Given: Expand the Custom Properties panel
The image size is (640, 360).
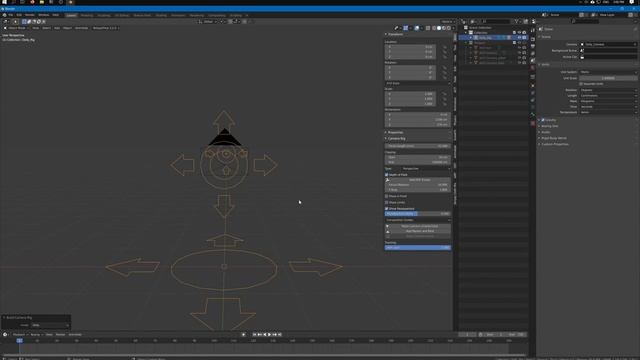Looking at the screenshot, I should click(539, 144).
